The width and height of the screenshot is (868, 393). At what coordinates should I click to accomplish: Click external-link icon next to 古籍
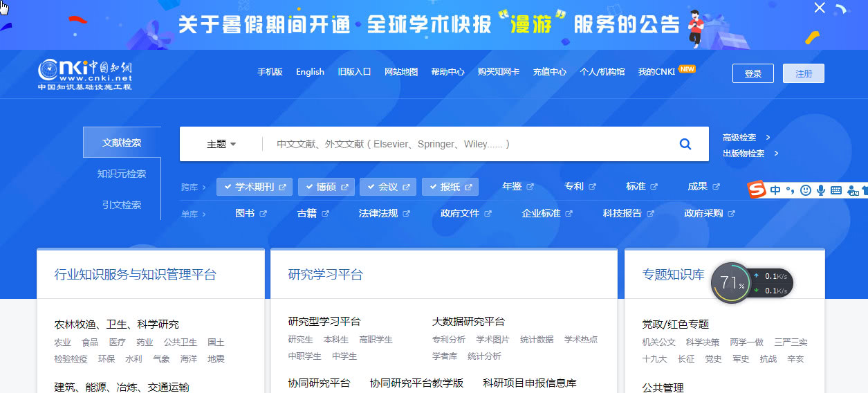tap(326, 214)
